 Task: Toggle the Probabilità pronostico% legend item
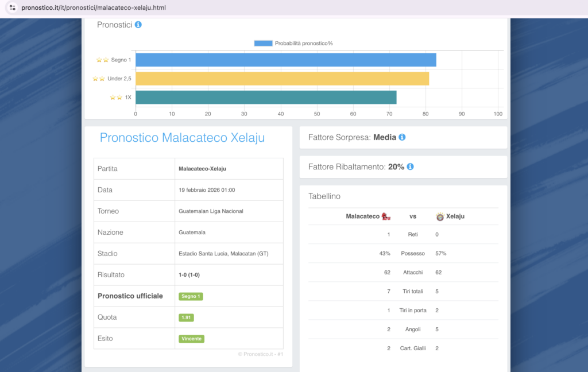click(x=293, y=43)
